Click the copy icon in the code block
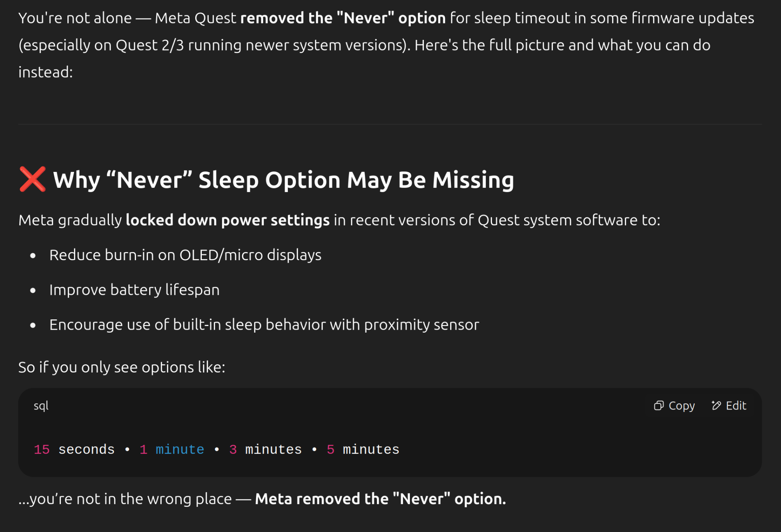This screenshot has height=532, width=781. coord(659,406)
